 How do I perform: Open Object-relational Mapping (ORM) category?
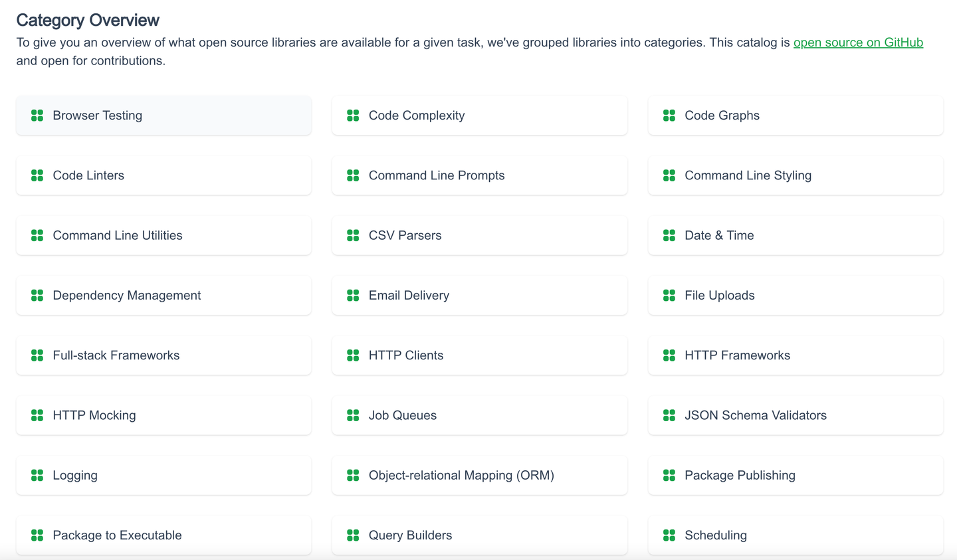[479, 475]
